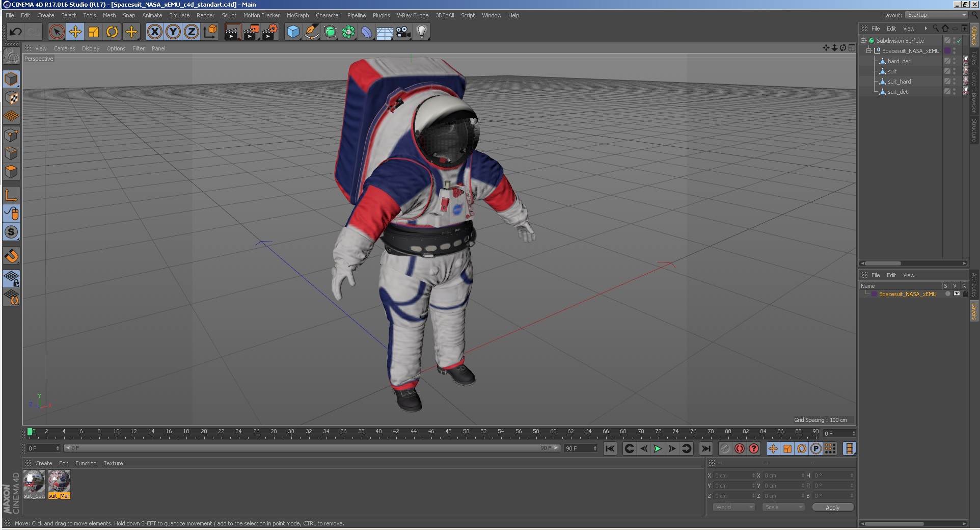Go to end of animation
980x530 pixels.
tap(705, 448)
